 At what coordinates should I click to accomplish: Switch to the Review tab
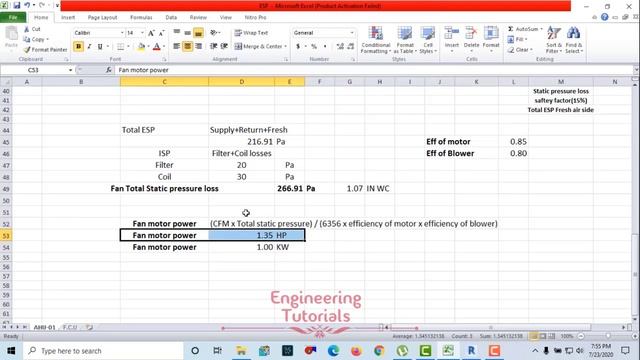coord(198,18)
